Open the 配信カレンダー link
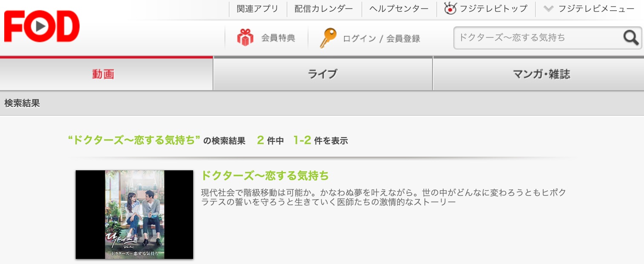Image resolution: width=644 pixels, height=264 pixels. 324,9
